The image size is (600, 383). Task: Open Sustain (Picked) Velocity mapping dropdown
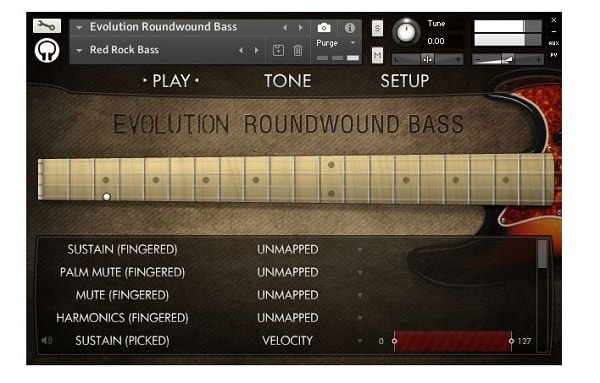360,341
